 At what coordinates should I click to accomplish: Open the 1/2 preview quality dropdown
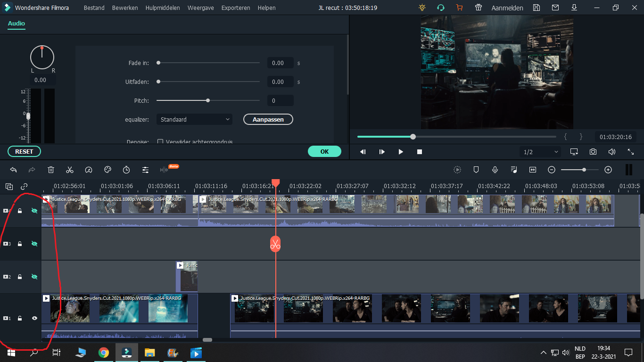541,152
